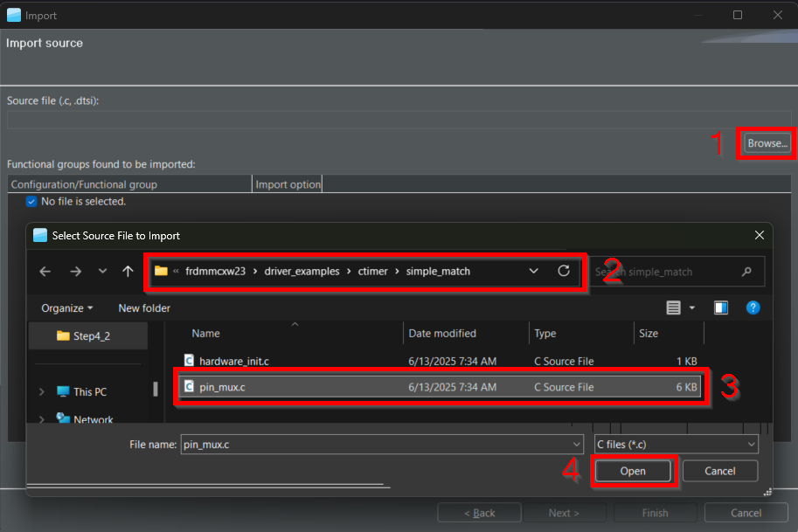The image size is (798, 532).
Task: Toggle the 'No file is selected' checkbox
Action: pos(31,202)
